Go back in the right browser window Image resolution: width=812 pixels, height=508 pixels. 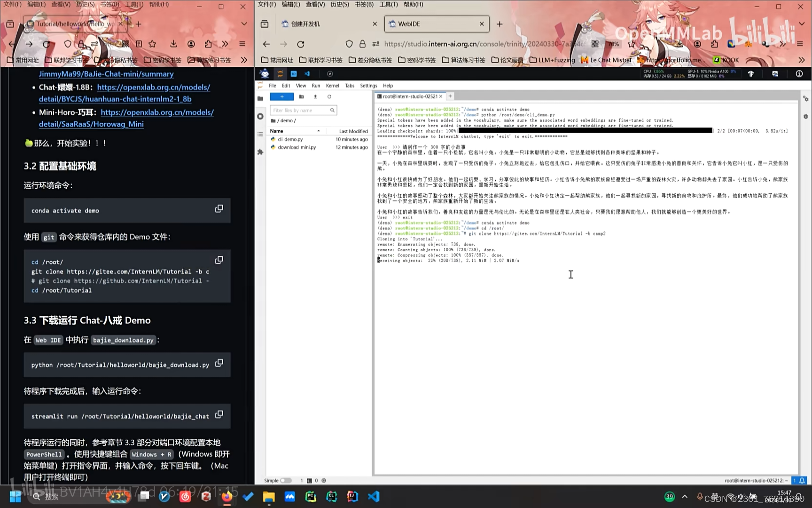266,44
